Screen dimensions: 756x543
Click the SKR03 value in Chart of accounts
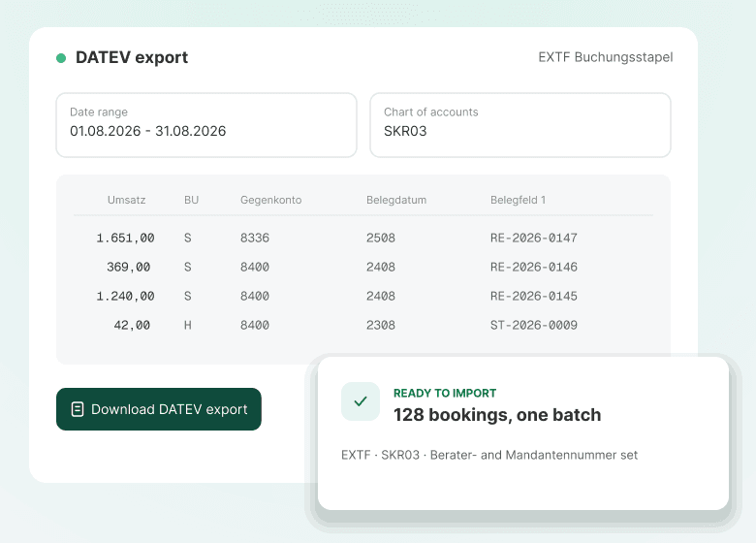(405, 131)
